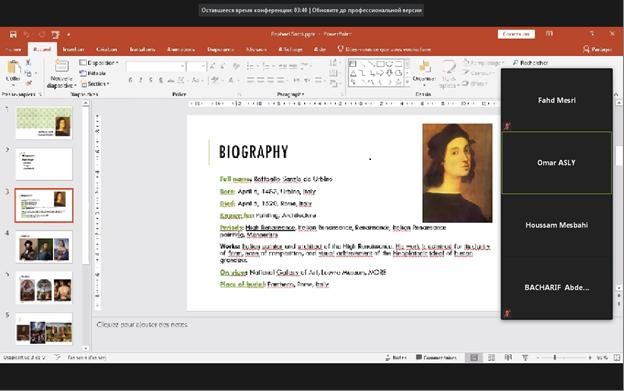The height and width of the screenshot is (391, 624).
Task: Expand the shapes gallery more arrow
Action: 407,83
